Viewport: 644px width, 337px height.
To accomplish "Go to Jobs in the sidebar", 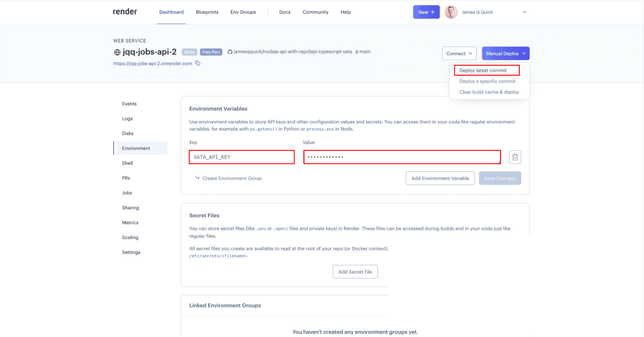I will [x=127, y=192].
